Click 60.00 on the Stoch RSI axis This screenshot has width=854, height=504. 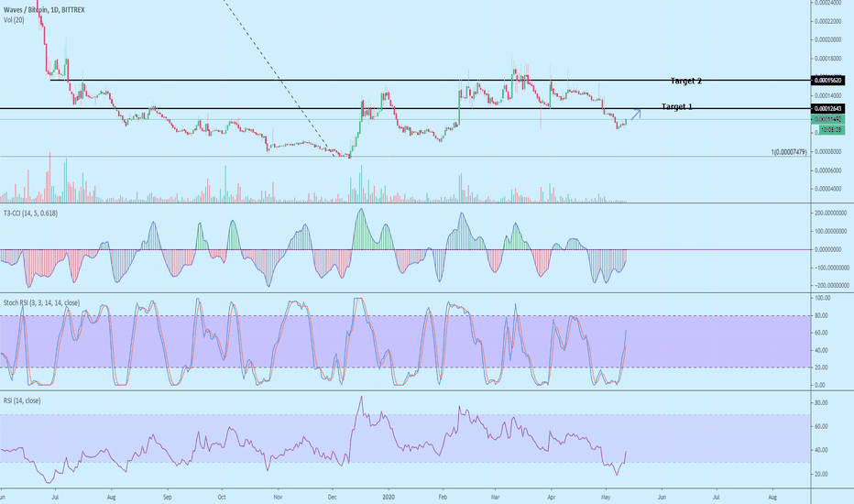click(x=821, y=333)
